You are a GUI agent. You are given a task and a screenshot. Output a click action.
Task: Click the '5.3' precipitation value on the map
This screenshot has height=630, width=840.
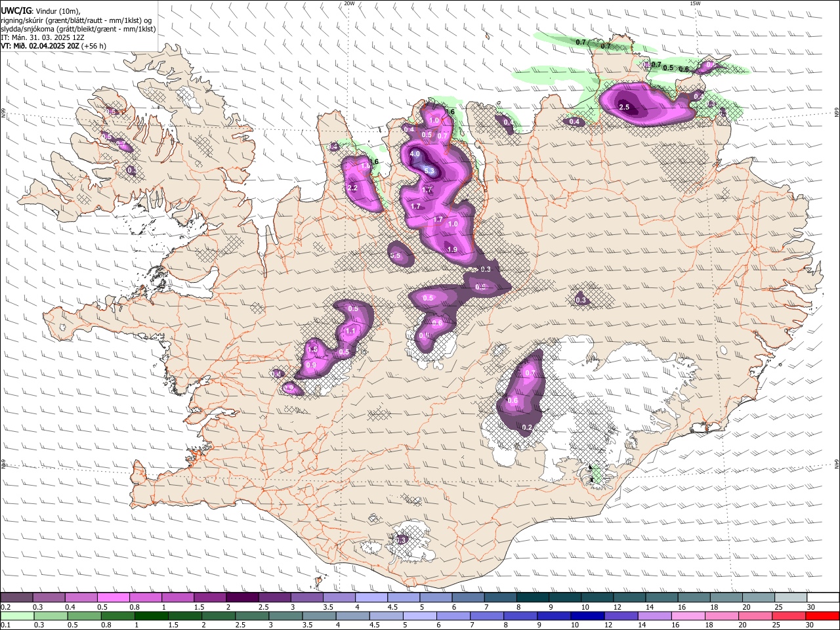point(430,171)
